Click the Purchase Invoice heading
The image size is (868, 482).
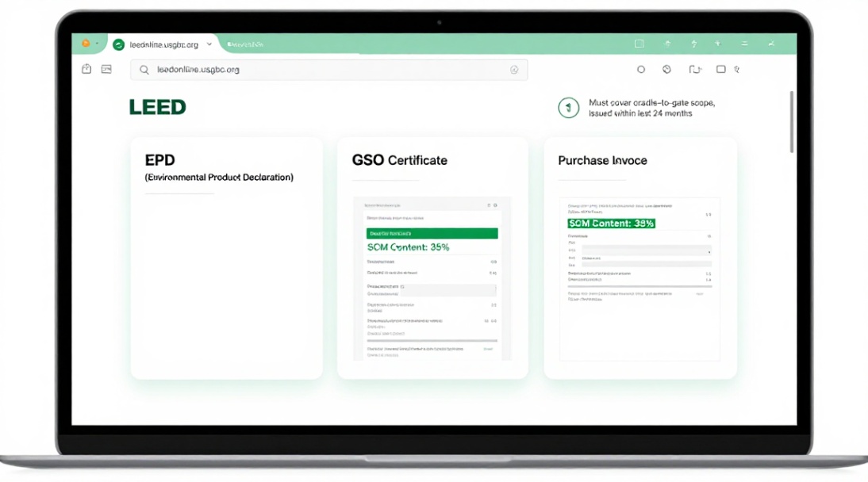tap(602, 160)
